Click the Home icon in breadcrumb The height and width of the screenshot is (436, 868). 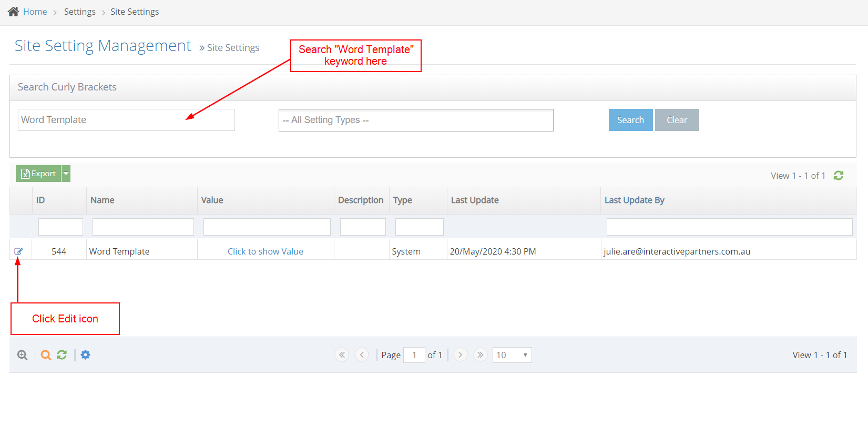14,12
